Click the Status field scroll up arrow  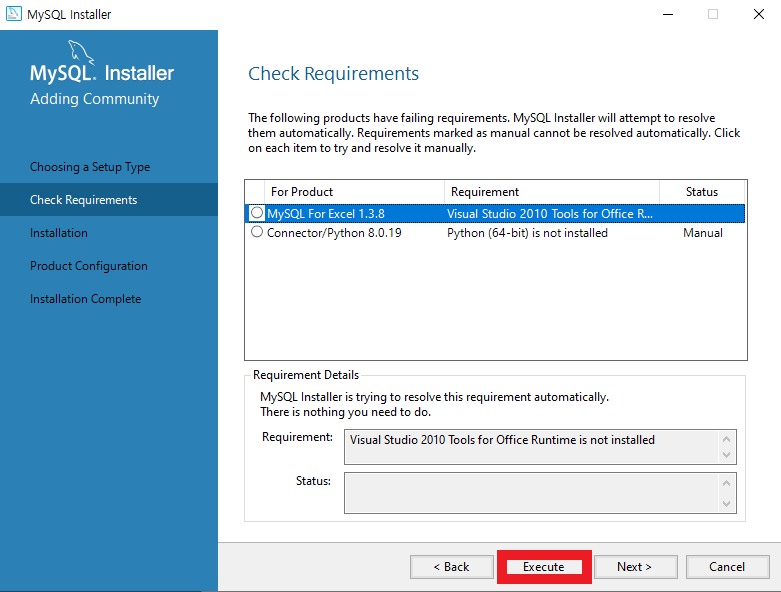[726, 482]
